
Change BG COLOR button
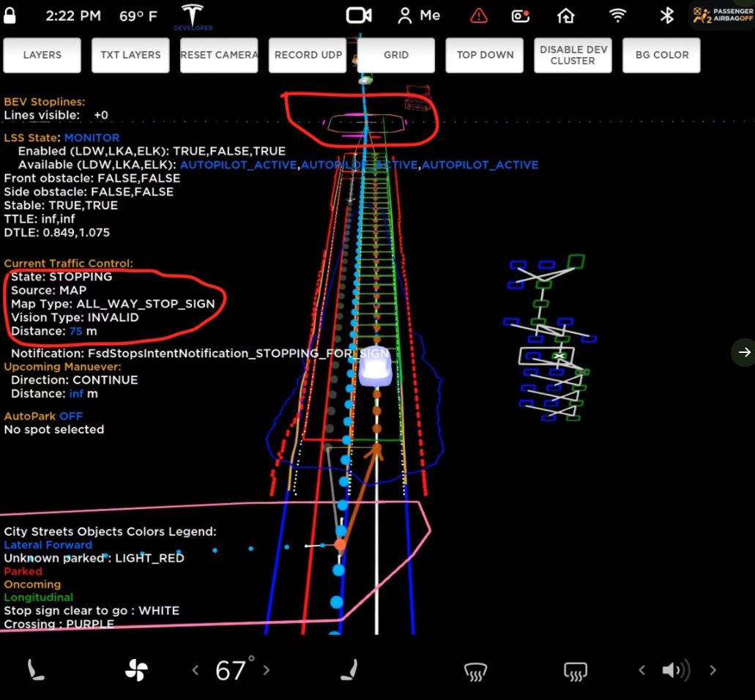[x=661, y=55]
